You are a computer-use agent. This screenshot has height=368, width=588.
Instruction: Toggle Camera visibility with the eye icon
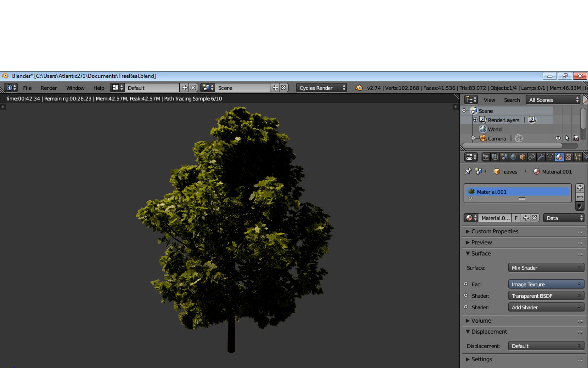[558, 138]
